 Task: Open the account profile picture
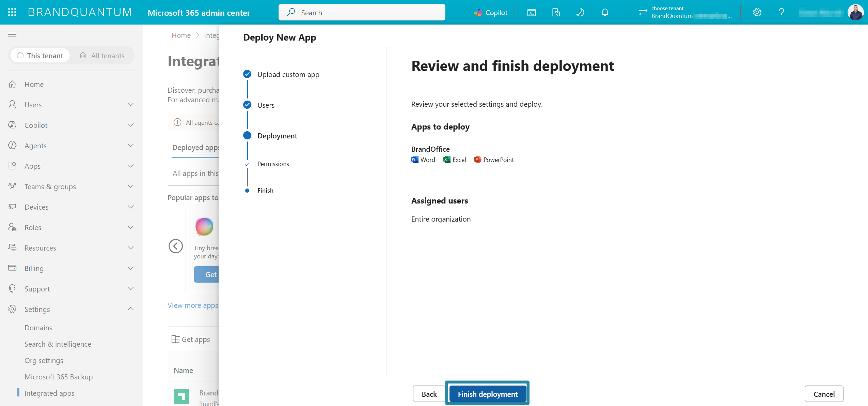click(x=855, y=12)
